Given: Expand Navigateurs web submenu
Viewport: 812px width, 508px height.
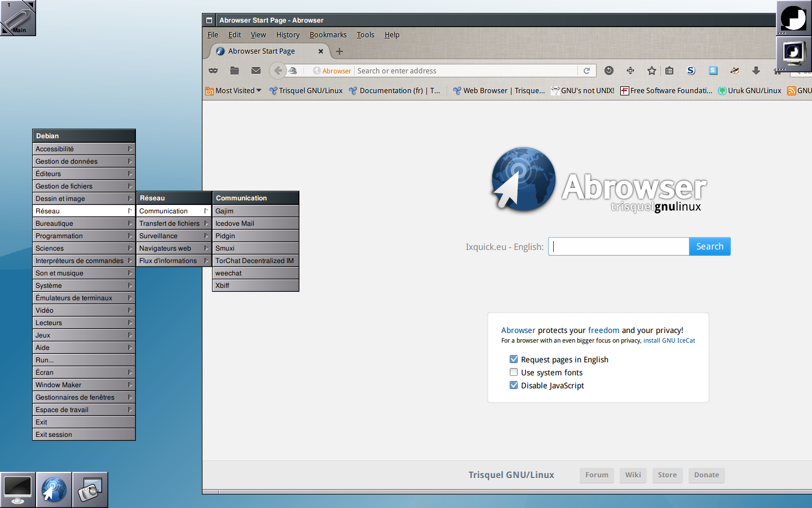Looking at the screenshot, I should [x=174, y=248].
